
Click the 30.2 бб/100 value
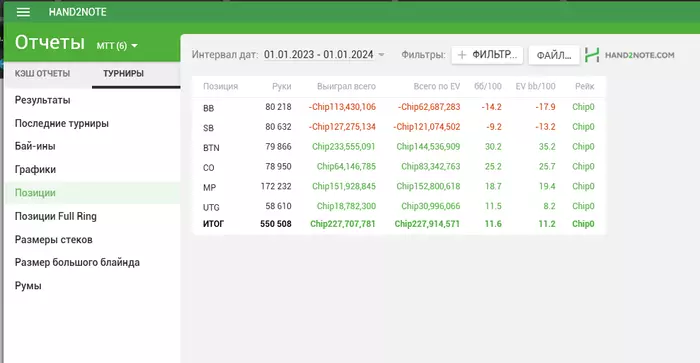pyautogui.click(x=493, y=146)
